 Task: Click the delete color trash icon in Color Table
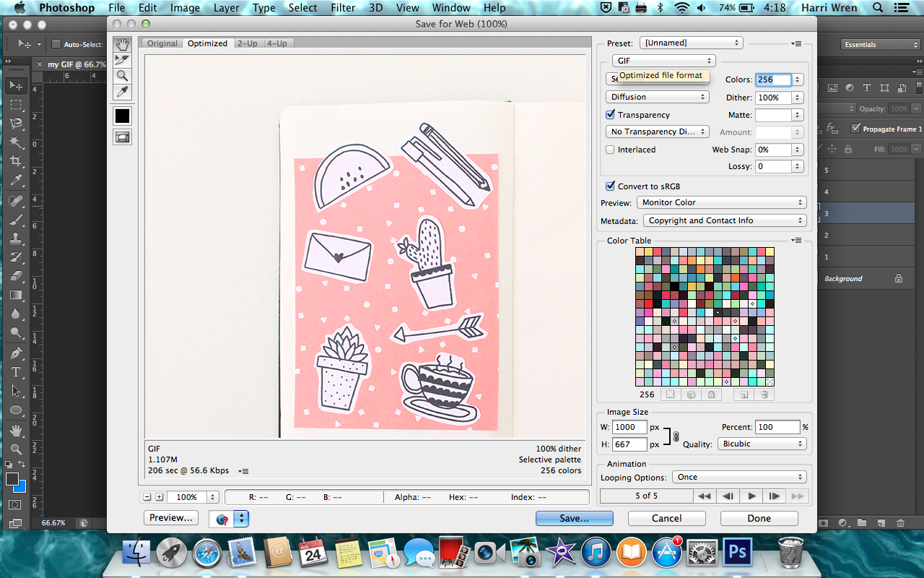764,394
